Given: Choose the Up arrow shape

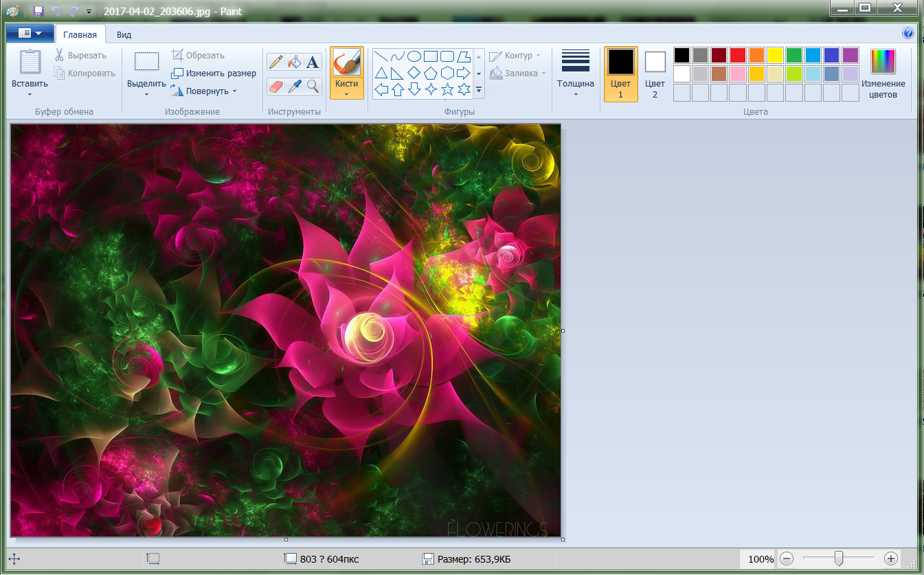Looking at the screenshot, I should tap(397, 89).
